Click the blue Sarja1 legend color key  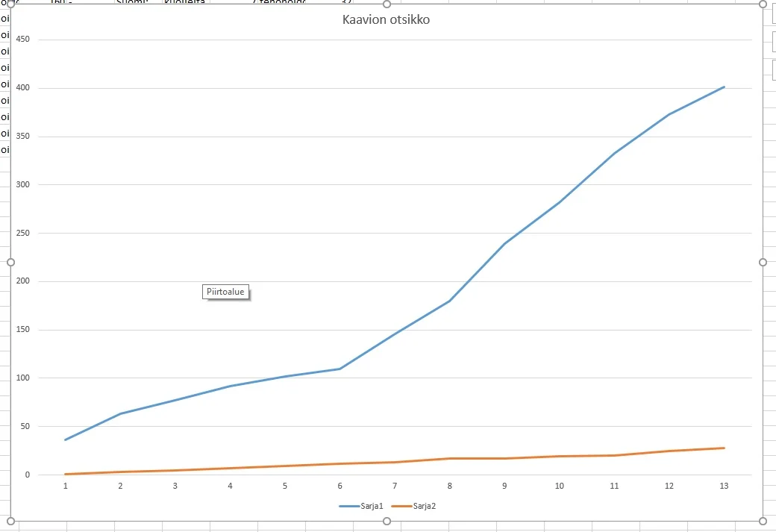tap(348, 506)
